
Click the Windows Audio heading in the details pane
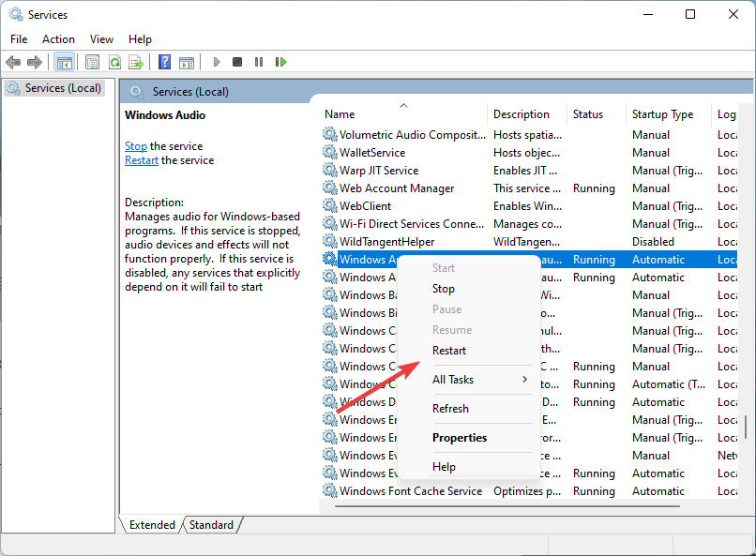click(165, 115)
